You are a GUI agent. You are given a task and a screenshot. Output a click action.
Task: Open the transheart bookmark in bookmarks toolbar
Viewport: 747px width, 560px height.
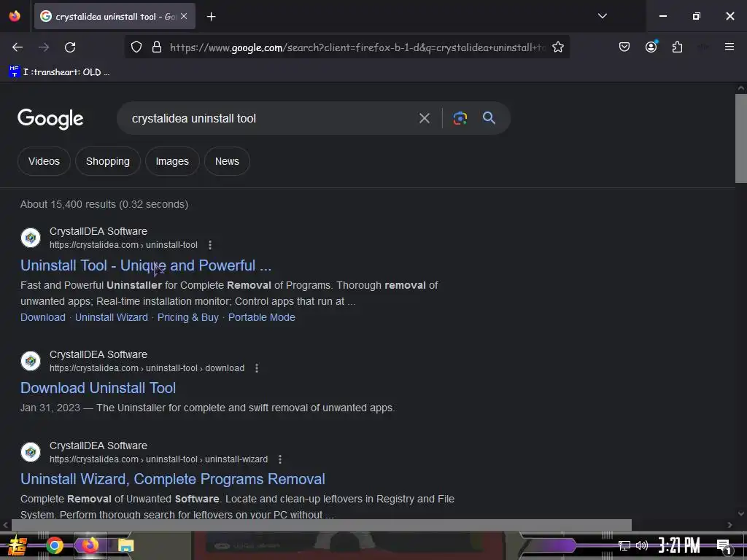click(59, 72)
